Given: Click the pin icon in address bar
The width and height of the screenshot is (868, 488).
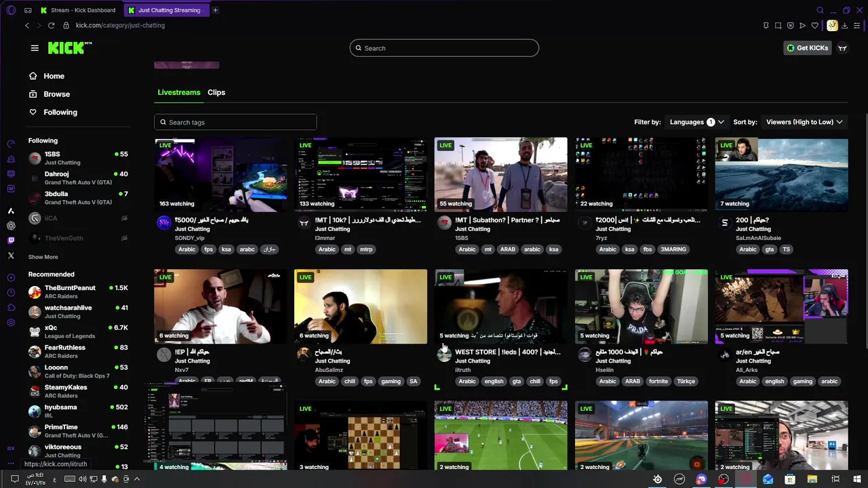Looking at the screenshot, I should (x=766, y=26).
